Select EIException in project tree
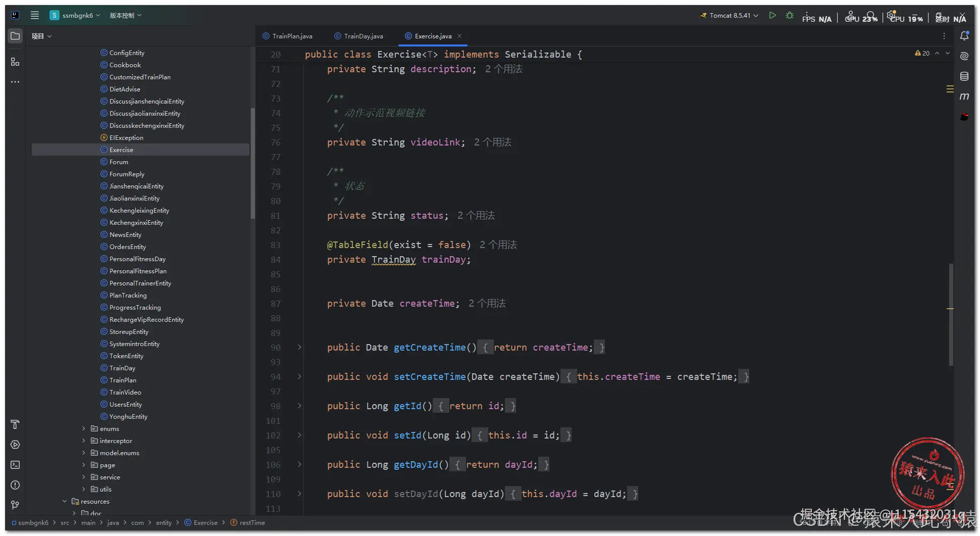 coord(126,137)
